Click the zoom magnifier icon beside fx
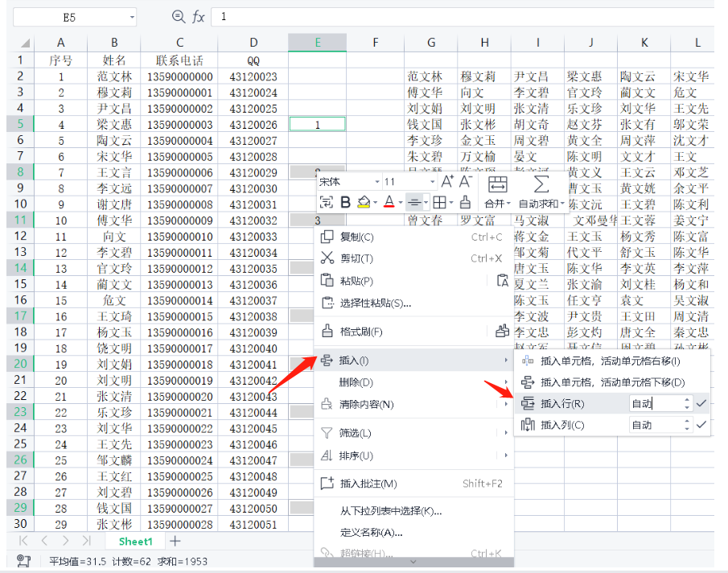 click(179, 17)
